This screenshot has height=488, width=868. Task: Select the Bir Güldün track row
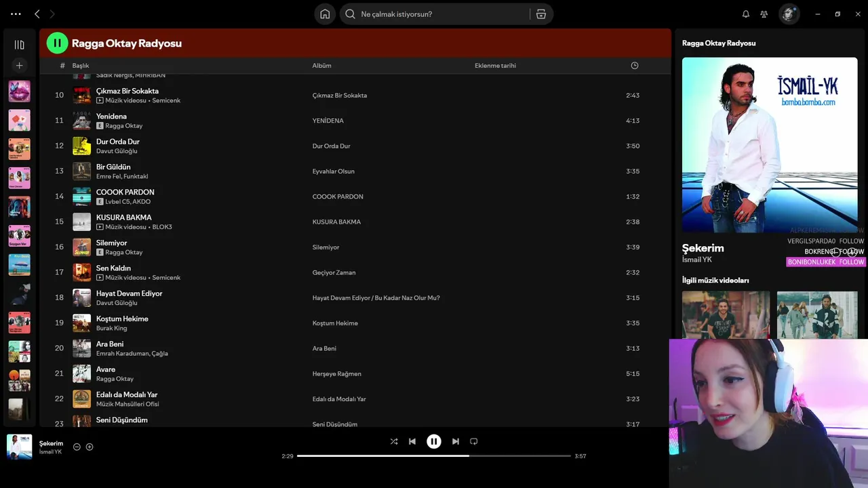coord(355,171)
